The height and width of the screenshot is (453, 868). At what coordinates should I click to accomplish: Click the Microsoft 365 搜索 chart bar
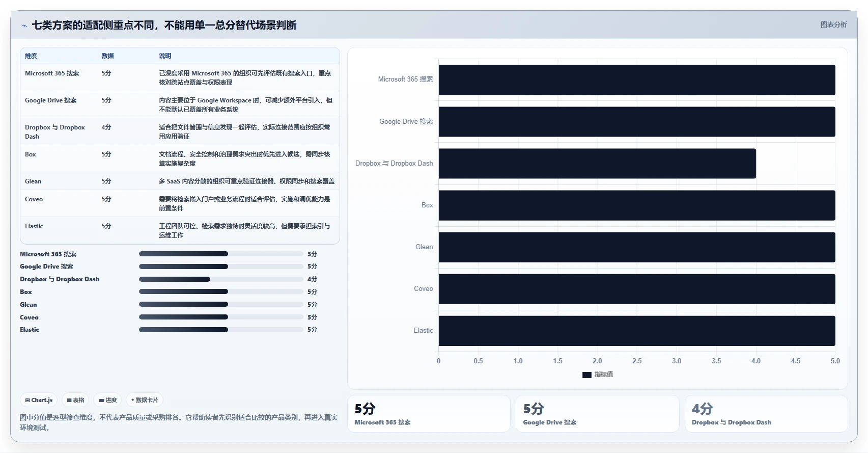click(x=637, y=80)
